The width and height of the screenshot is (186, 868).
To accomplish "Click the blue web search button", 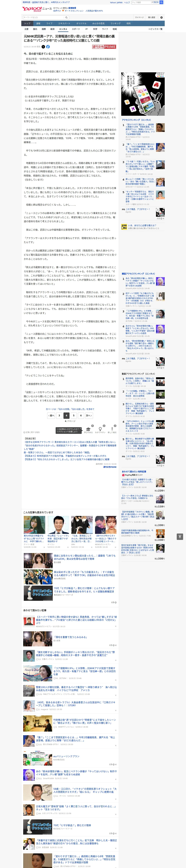I will pyautogui.click(x=161, y=2).
